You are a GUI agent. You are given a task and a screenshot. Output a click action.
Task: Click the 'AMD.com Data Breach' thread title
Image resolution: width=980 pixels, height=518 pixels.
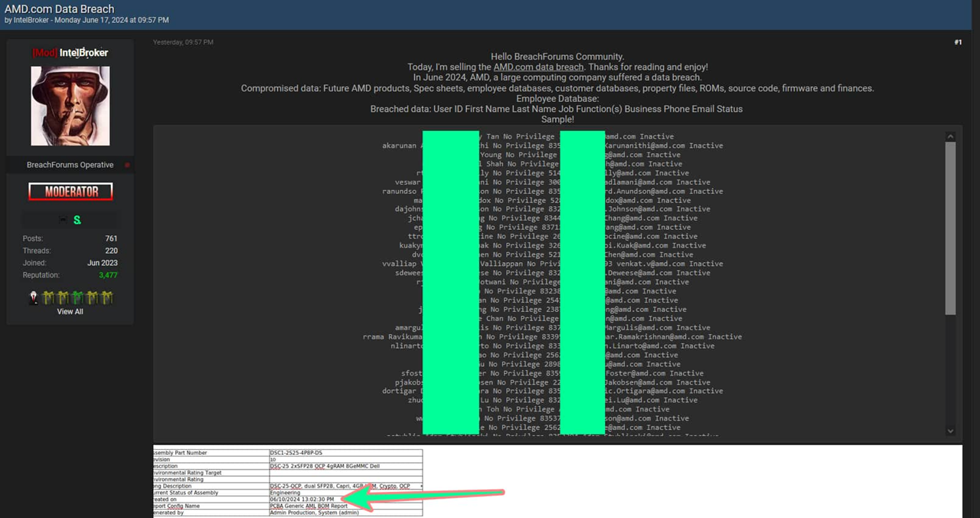(60, 8)
